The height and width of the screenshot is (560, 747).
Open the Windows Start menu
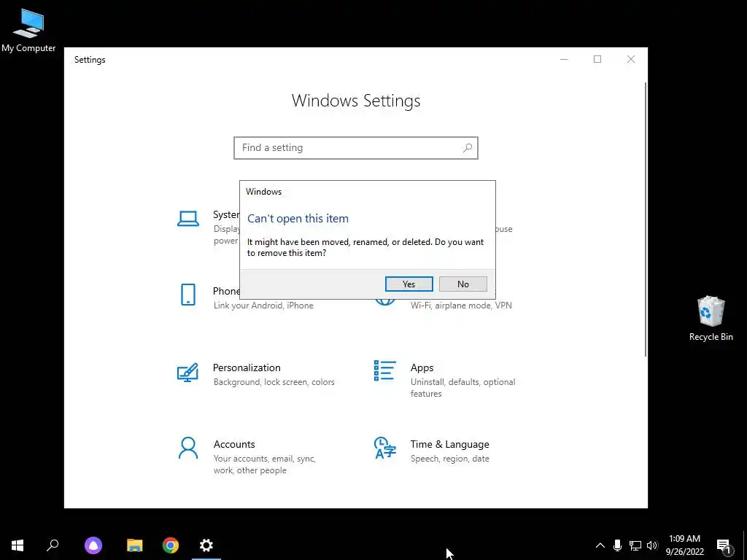(x=18, y=545)
